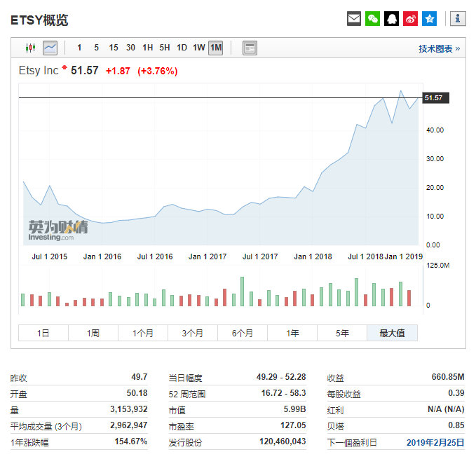This screenshot has width=476, height=459.
Task: Share to WeChat with green icon
Action: pos(372,18)
